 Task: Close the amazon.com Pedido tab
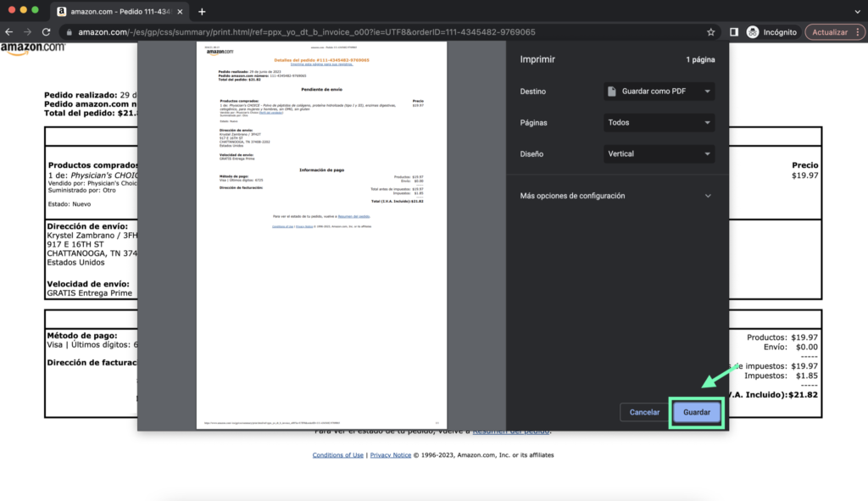pyautogui.click(x=179, y=12)
